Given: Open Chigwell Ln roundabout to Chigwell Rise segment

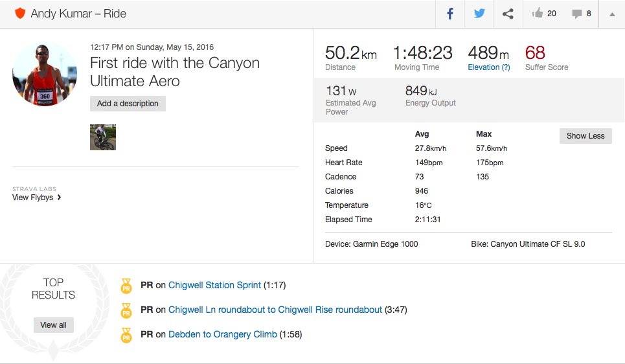Looking at the screenshot, I should pos(275,310).
